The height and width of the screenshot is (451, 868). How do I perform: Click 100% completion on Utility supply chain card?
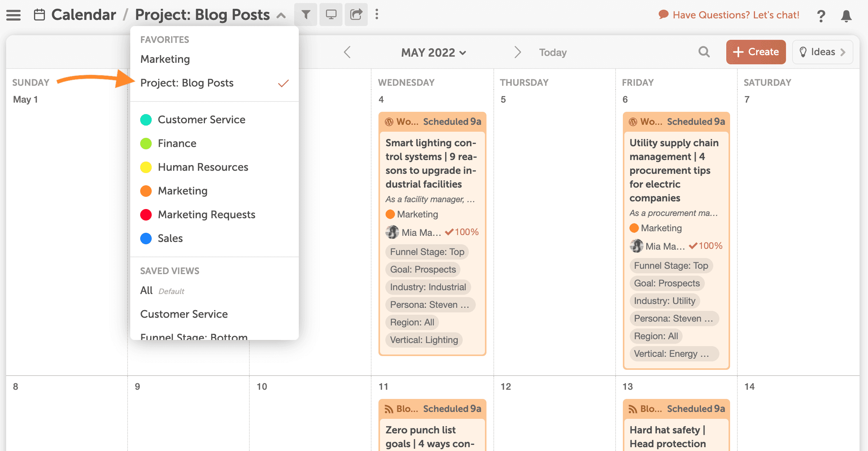706,246
